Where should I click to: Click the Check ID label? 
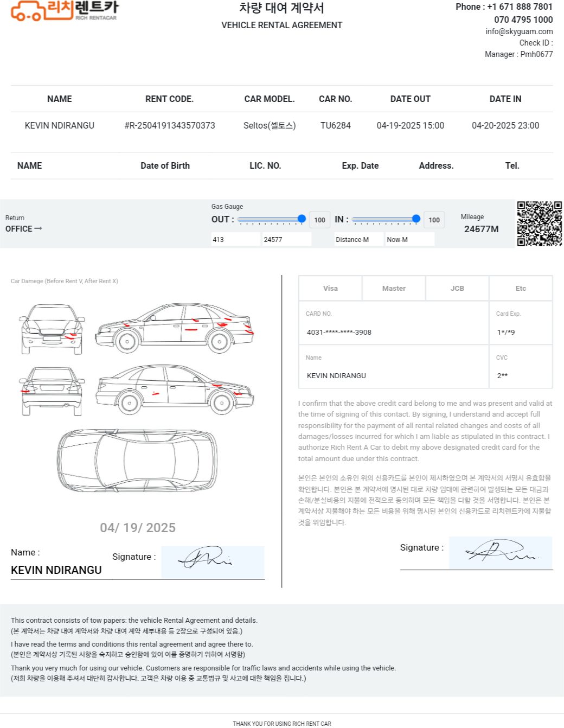coord(536,43)
